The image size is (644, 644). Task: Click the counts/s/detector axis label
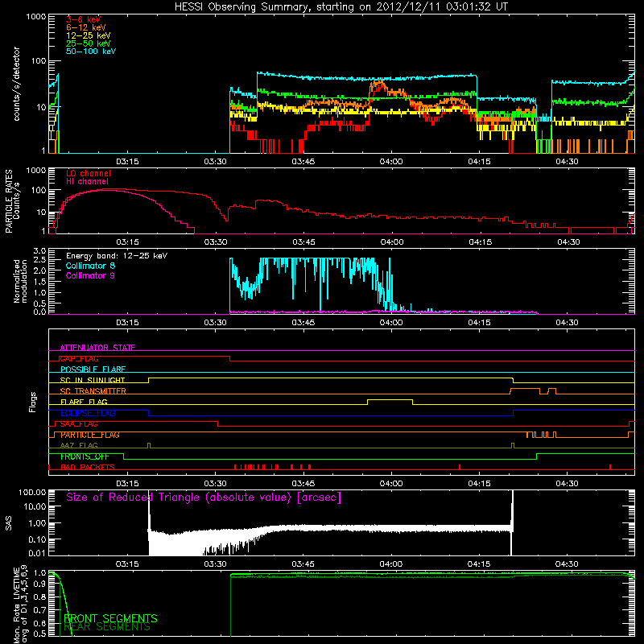(x=17, y=84)
